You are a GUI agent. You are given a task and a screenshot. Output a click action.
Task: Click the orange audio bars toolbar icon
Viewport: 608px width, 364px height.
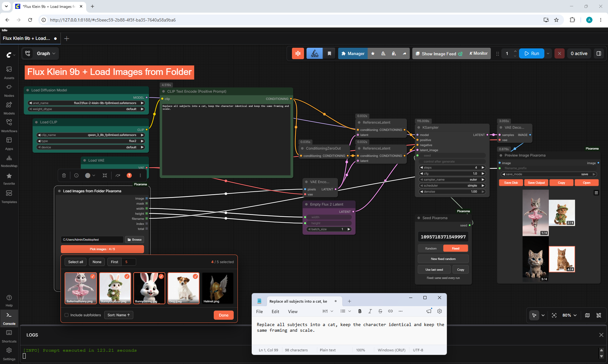pos(298,53)
